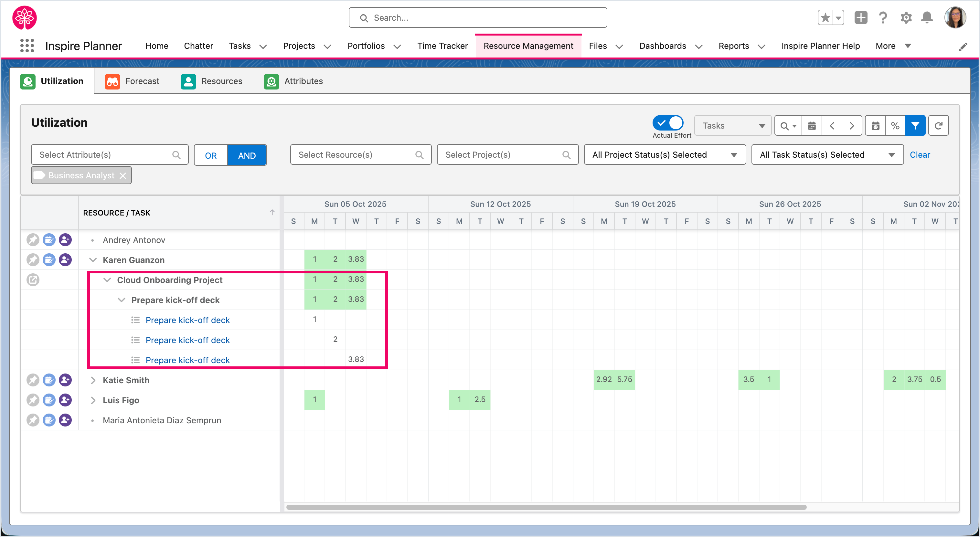The height and width of the screenshot is (537, 980).
Task: Select the AND filter logic option
Action: click(247, 155)
